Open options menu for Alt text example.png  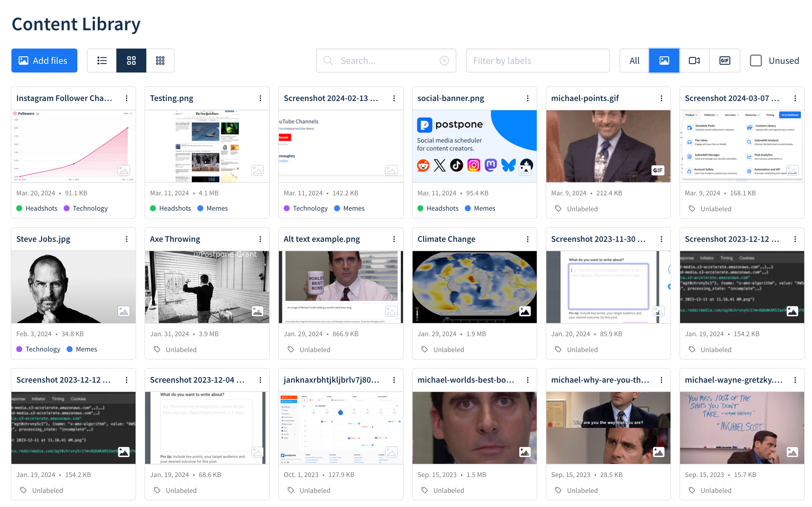click(394, 239)
